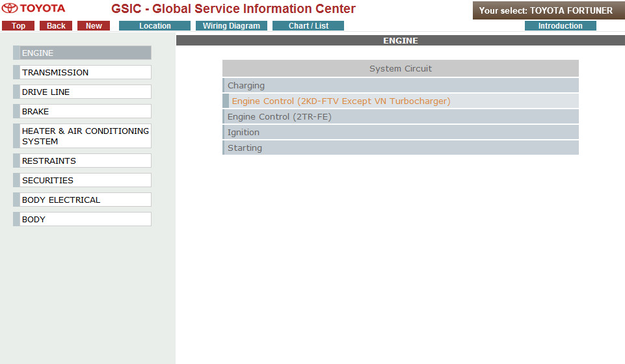Screen dimensions: 625x364
Task: Open the Introduction section
Action: (x=561, y=26)
